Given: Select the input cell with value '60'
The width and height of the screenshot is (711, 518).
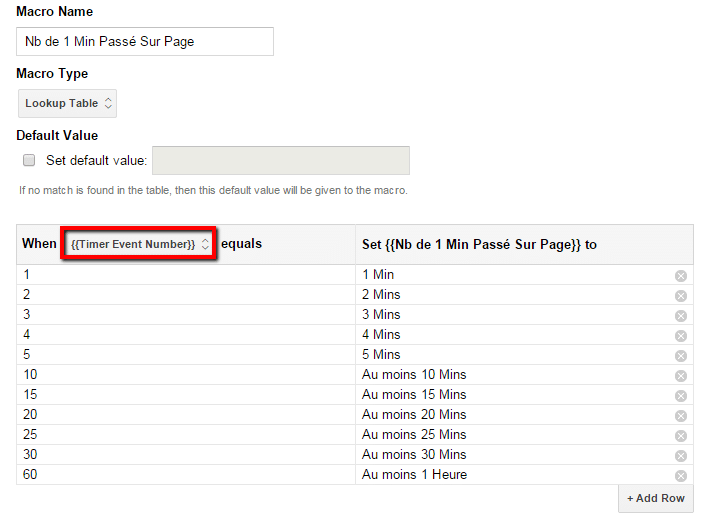Looking at the screenshot, I should tap(185, 475).
